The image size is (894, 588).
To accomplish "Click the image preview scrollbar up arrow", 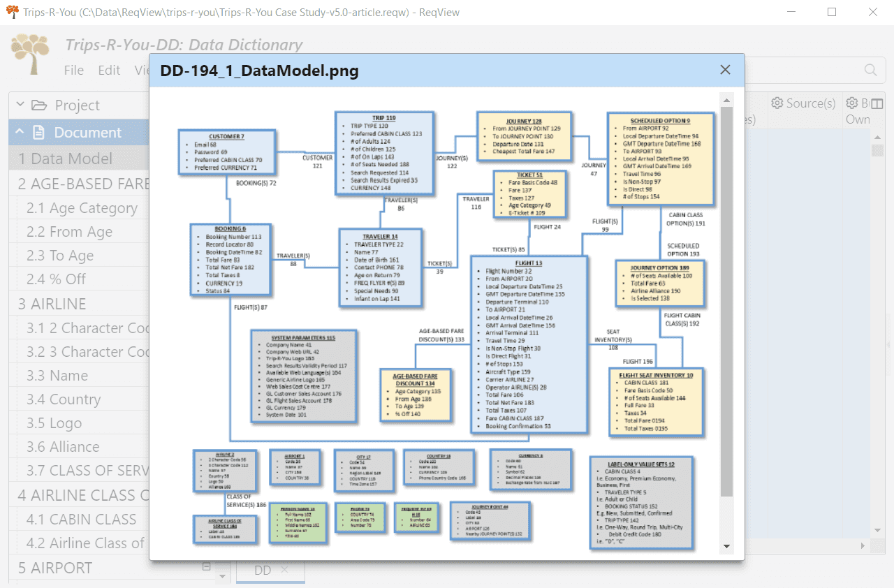I will coord(726,100).
